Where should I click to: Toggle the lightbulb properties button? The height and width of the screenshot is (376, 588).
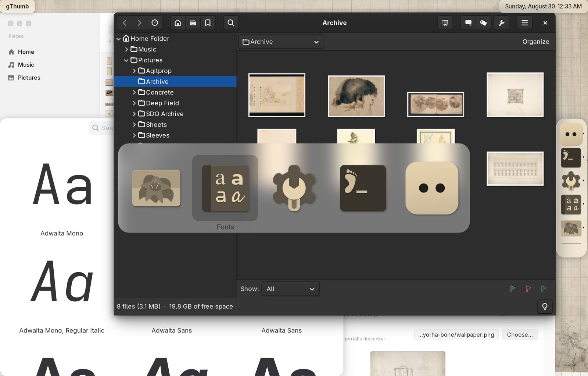[545, 306]
